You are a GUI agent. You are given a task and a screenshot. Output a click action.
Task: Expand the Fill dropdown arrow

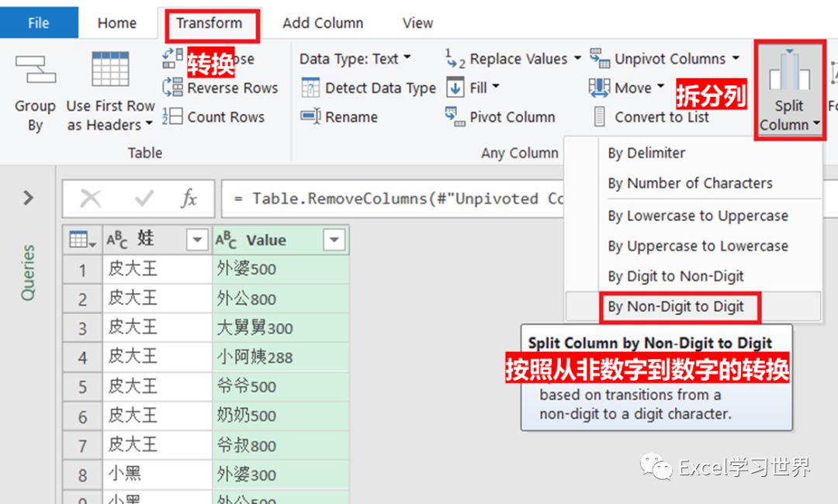tap(495, 87)
